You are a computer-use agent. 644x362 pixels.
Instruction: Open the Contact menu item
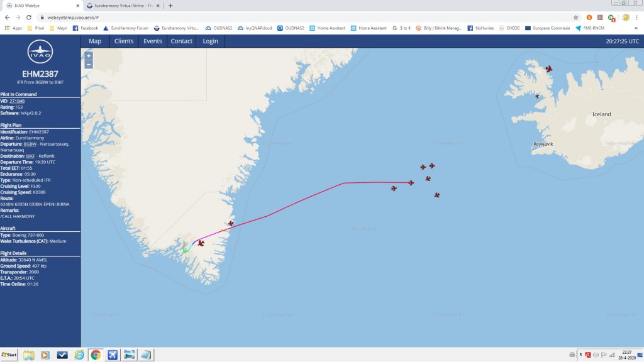tap(182, 41)
